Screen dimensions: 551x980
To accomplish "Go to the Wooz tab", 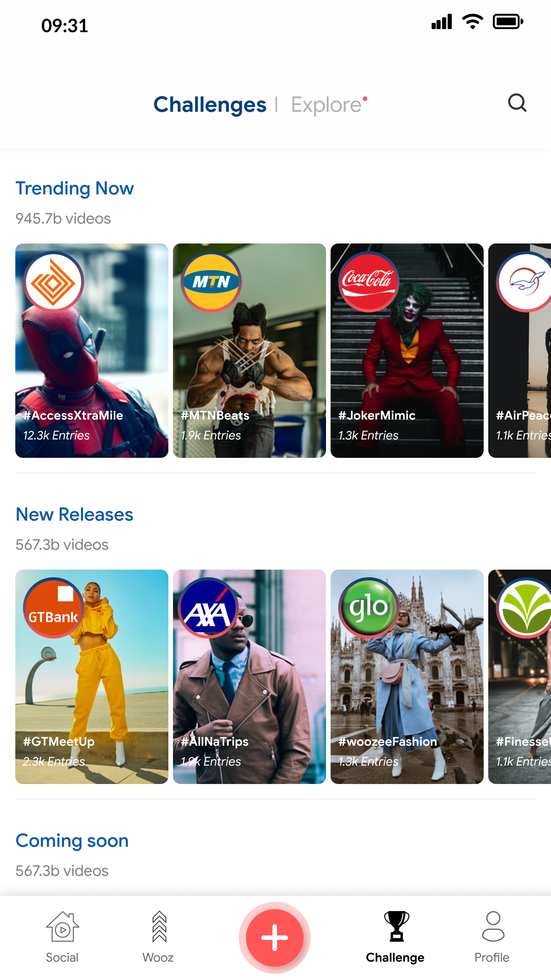I will (x=158, y=937).
